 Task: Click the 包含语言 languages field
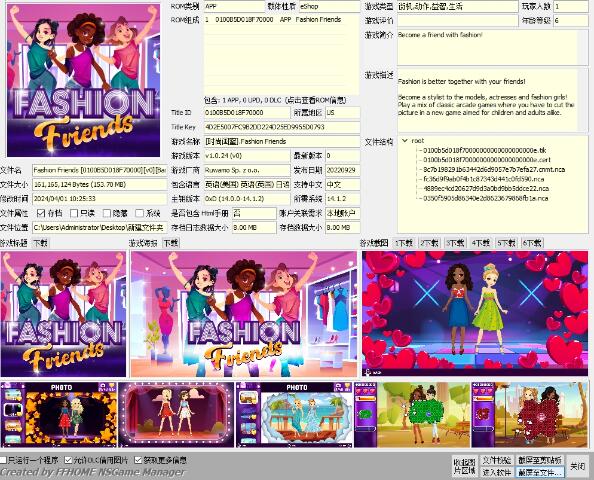click(247, 184)
